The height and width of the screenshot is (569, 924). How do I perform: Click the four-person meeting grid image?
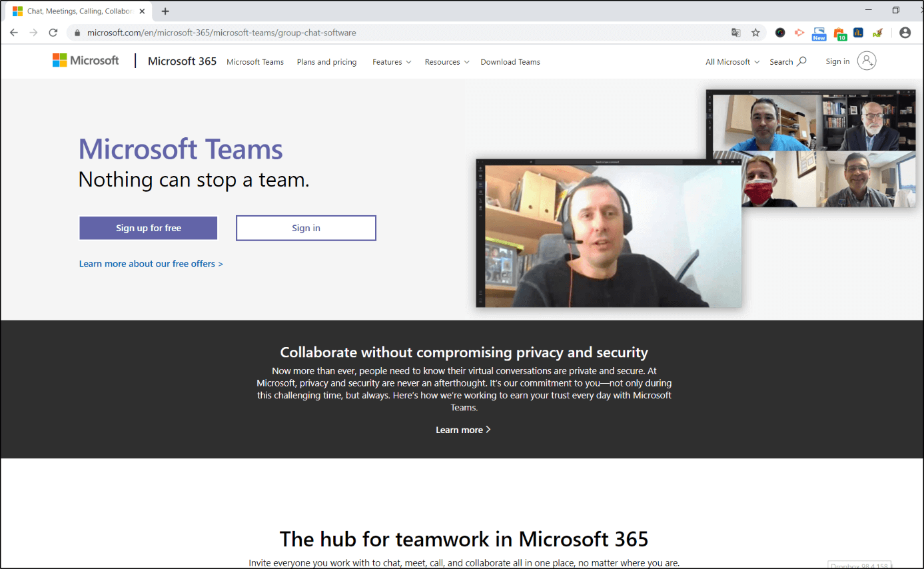coord(811,148)
